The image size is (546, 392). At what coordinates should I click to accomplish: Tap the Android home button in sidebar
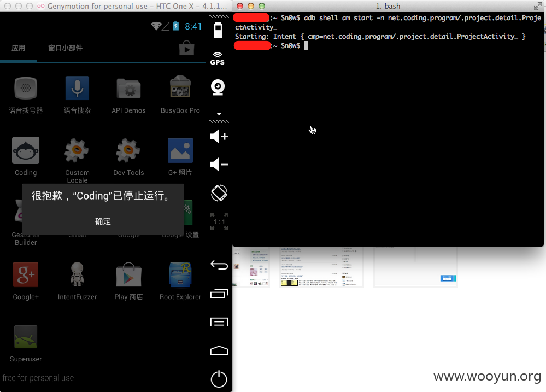(x=219, y=350)
